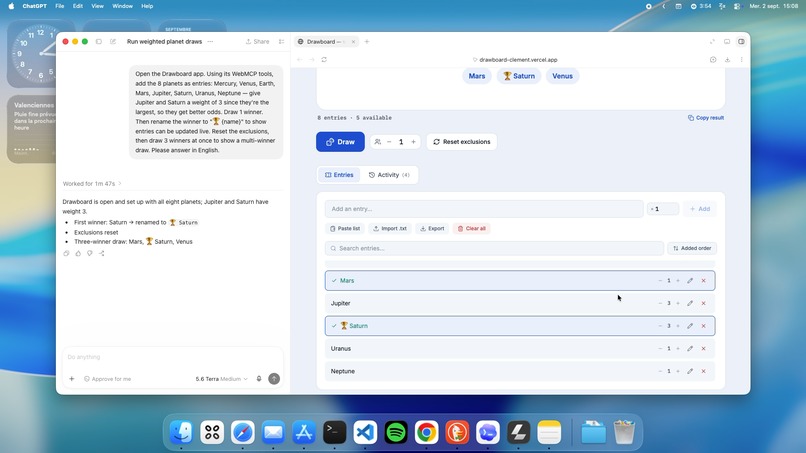Expand the Worked for 1m 47s details

pyautogui.click(x=92, y=184)
